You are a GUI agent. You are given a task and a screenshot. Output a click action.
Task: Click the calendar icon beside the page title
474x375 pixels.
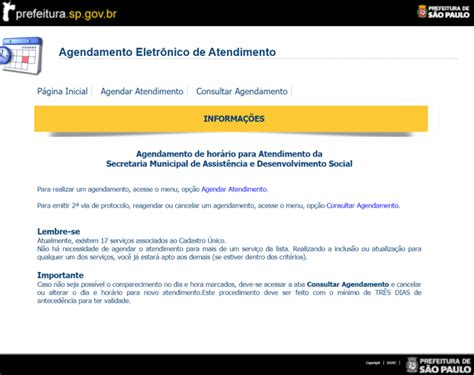tap(21, 55)
